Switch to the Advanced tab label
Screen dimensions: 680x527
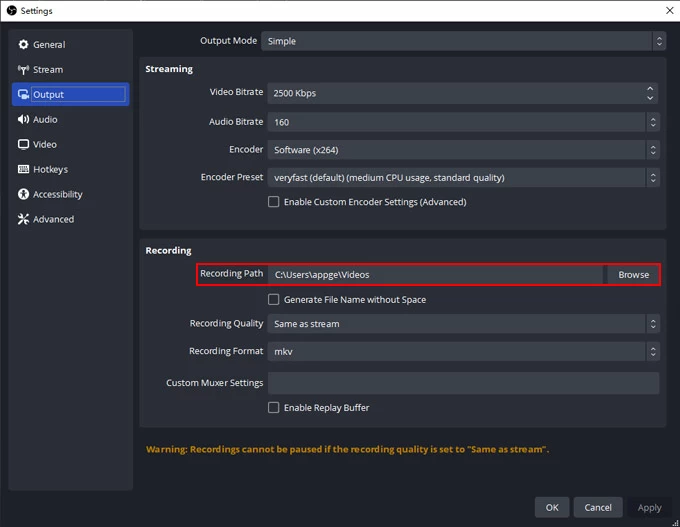tap(53, 219)
